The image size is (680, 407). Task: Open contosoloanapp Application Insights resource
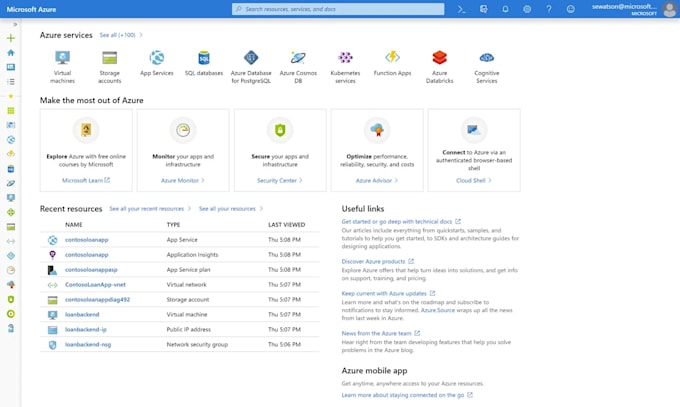tap(87, 255)
